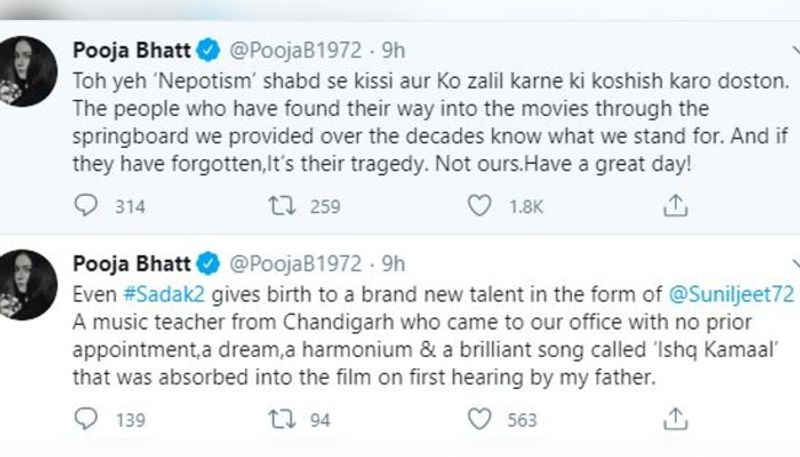
Task: Open Pooja Bhatt's name on first tweet
Action: click(132, 50)
